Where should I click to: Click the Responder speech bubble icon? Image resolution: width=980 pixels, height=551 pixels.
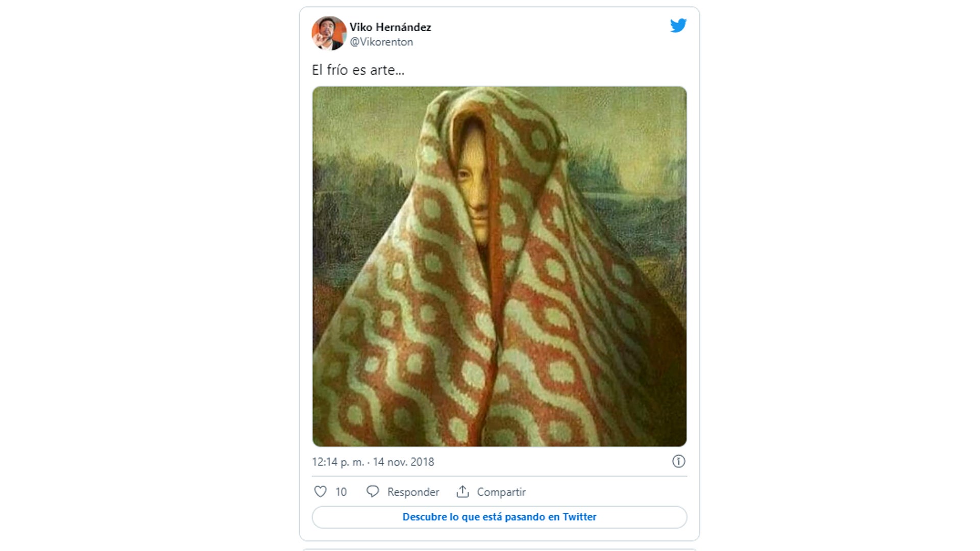[x=373, y=491]
